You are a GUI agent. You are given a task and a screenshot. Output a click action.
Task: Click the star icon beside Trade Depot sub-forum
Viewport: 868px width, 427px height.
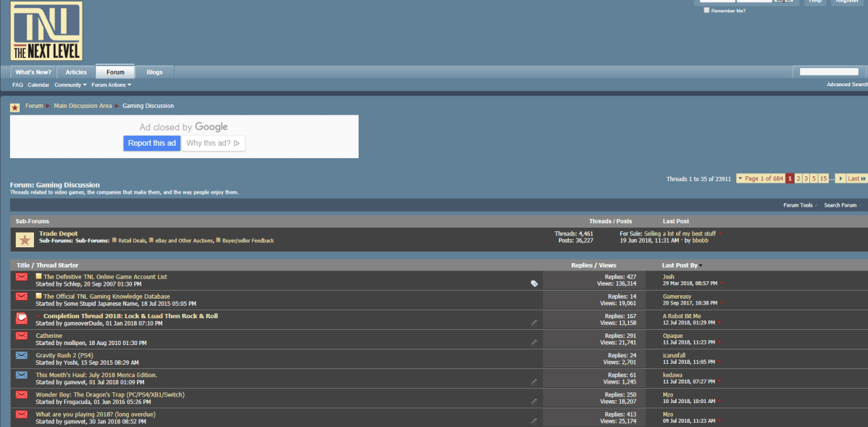click(24, 236)
